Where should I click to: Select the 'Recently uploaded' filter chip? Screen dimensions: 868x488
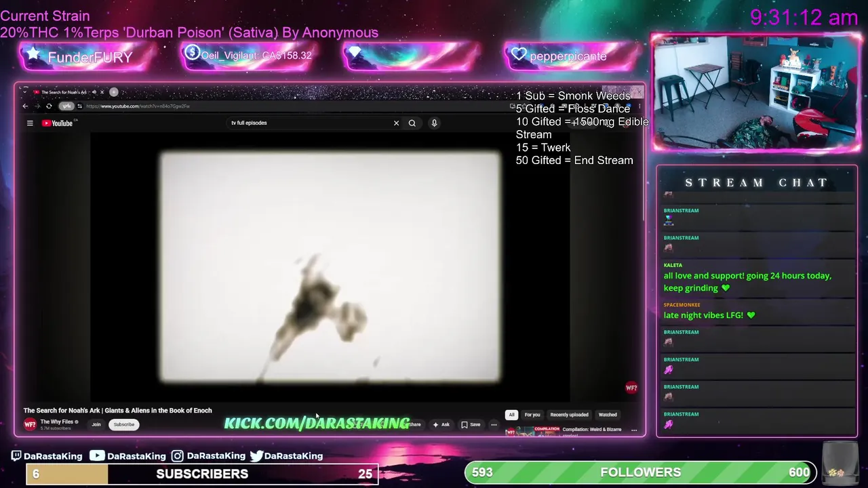[569, 415]
